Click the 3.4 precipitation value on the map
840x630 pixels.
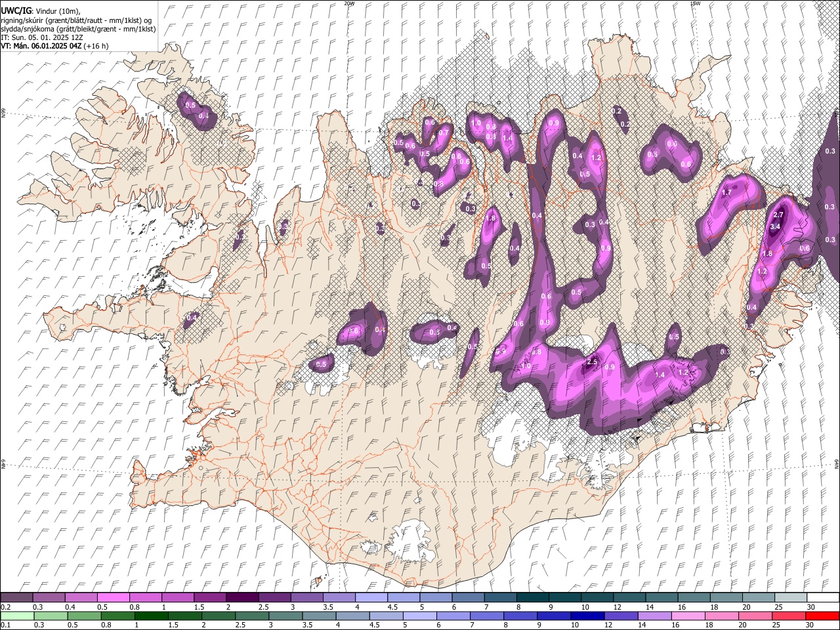[775, 227]
